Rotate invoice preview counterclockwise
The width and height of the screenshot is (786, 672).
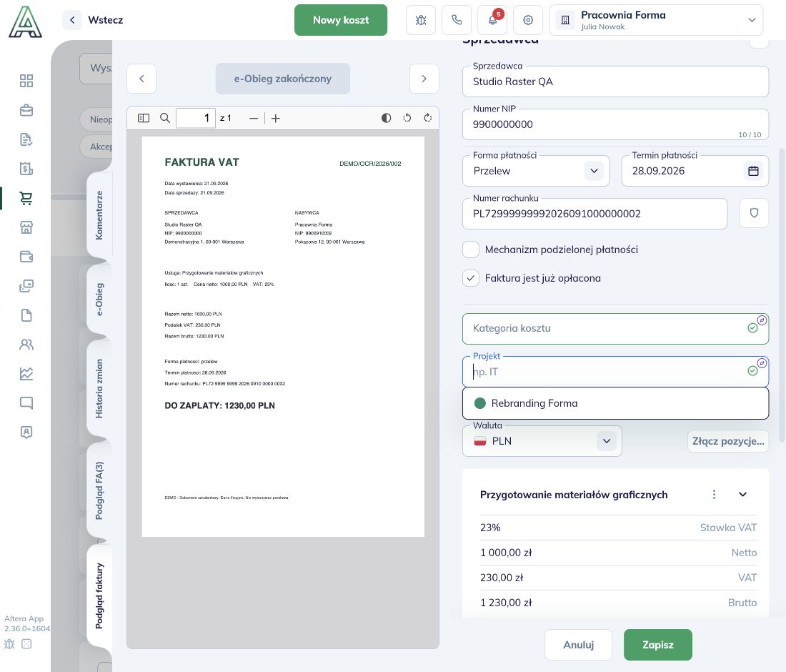pyautogui.click(x=407, y=118)
